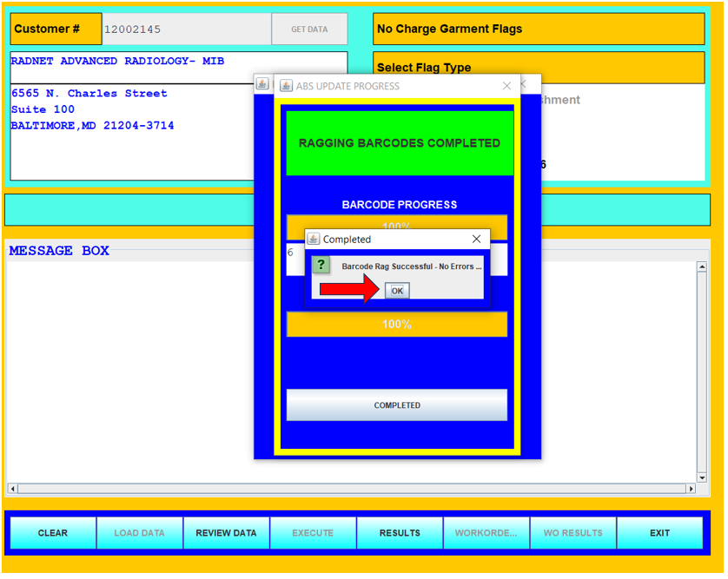Click the GET DATA button

311,30
